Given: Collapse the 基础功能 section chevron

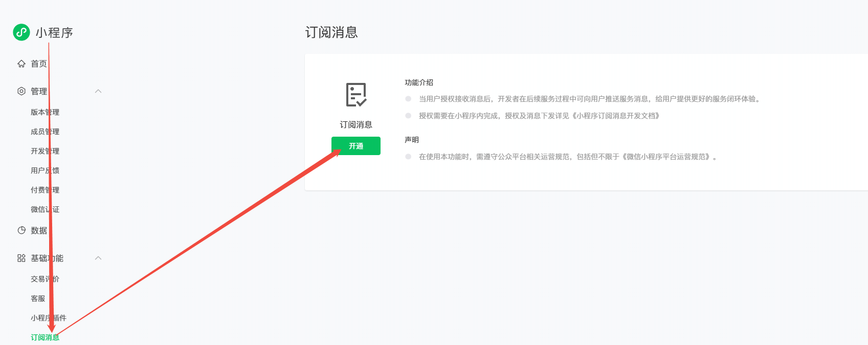Looking at the screenshot, I should pyautogui.click(x=98, y=258).
